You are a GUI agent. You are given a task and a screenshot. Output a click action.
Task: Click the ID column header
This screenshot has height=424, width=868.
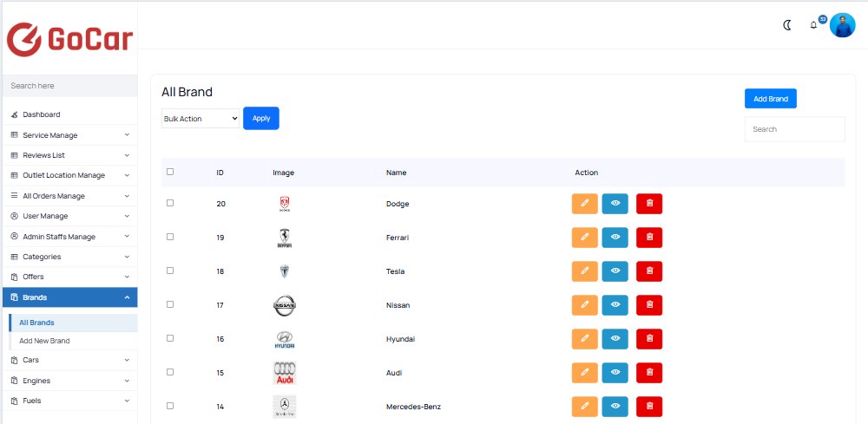pyautogui.click(x=220, y=173)
